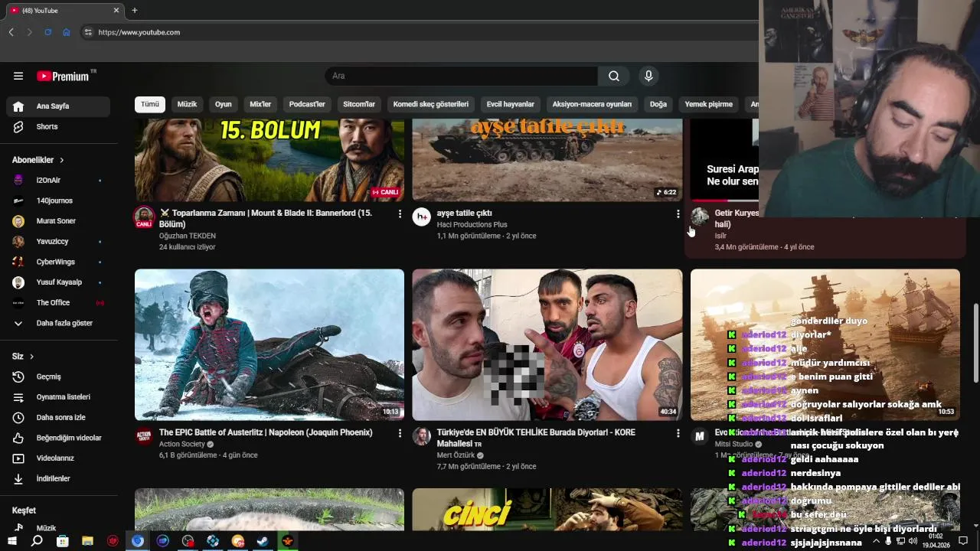Open Microsoft Store from taskbar
The height and width of the screenshot is (551, 980).
(62, 541)
